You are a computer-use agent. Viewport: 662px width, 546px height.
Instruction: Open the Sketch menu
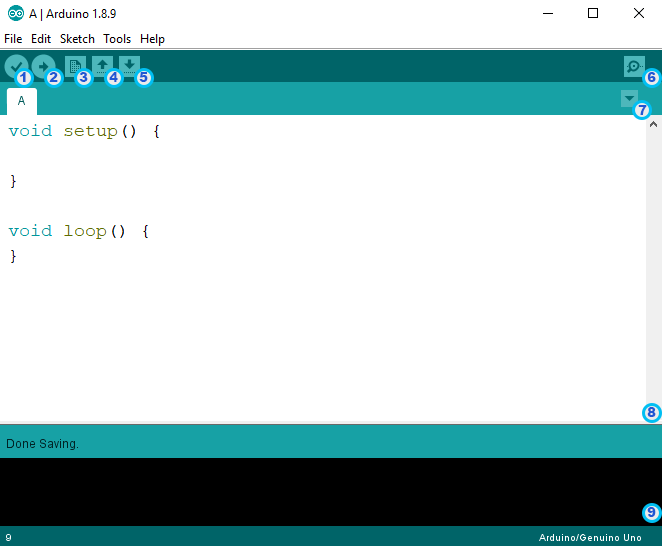[x=77, y=39]
